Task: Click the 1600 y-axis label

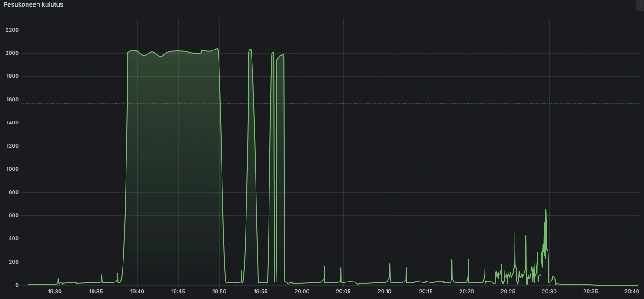Action: (12, 100)
